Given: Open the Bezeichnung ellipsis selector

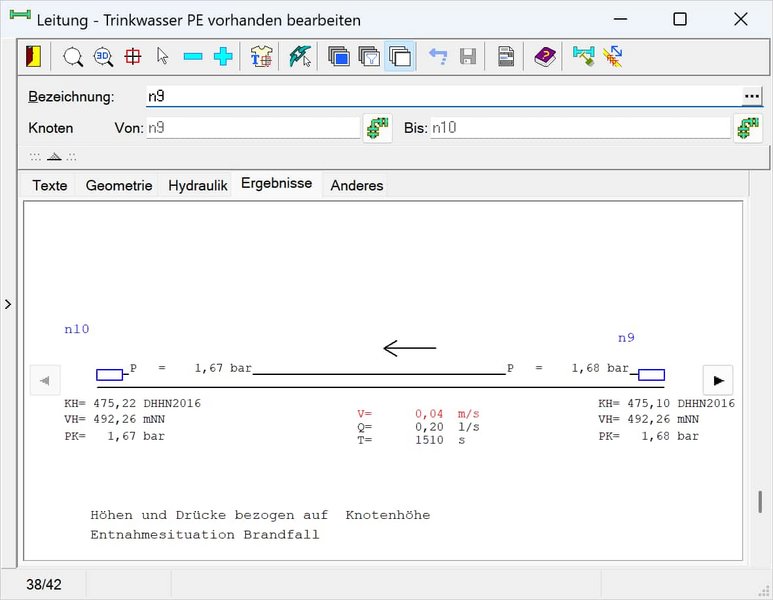Looking at the screenshot, I should 752,96.
